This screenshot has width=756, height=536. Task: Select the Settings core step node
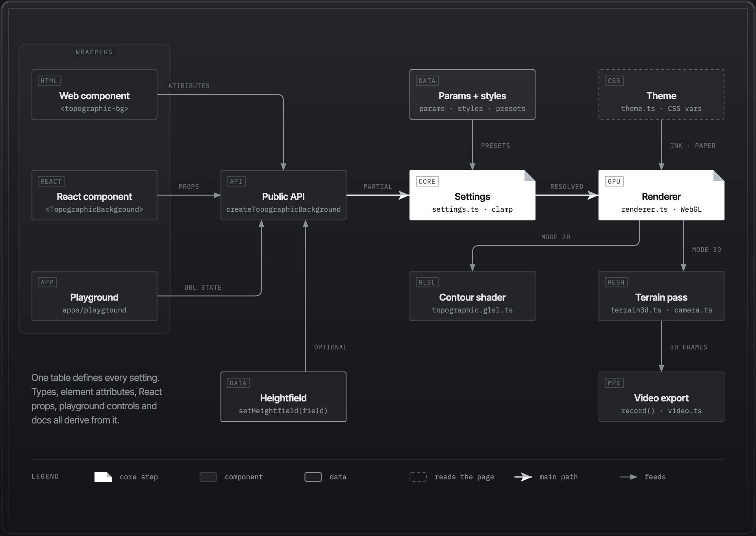pos(472,195)
